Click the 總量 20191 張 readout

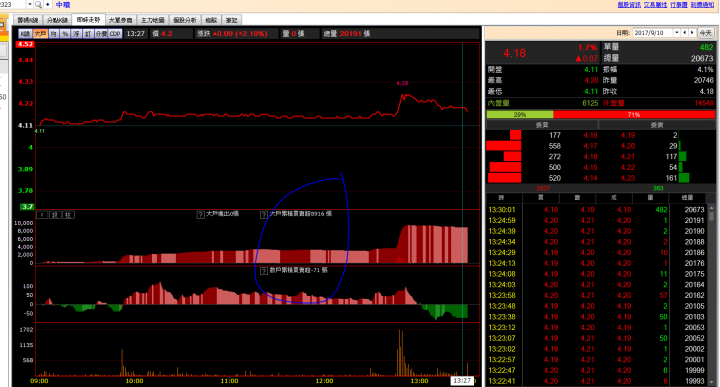pyautogui.click(x=347, y=34)
